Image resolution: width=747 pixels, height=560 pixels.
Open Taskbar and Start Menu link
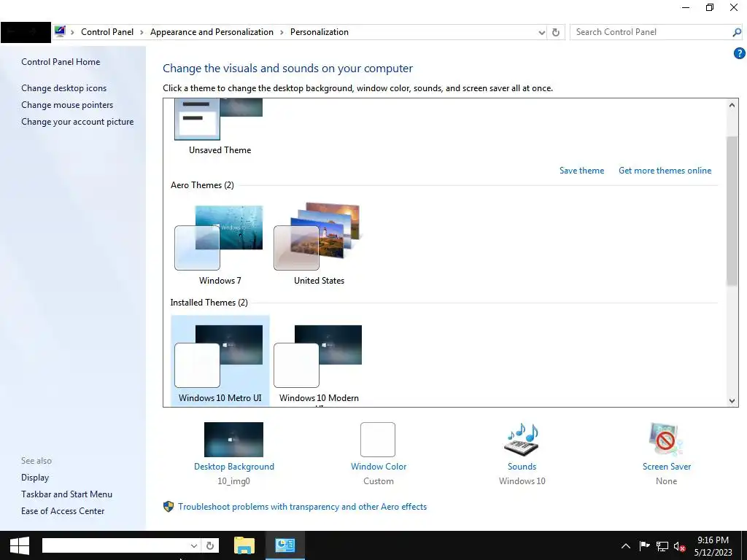click(66, 494)
